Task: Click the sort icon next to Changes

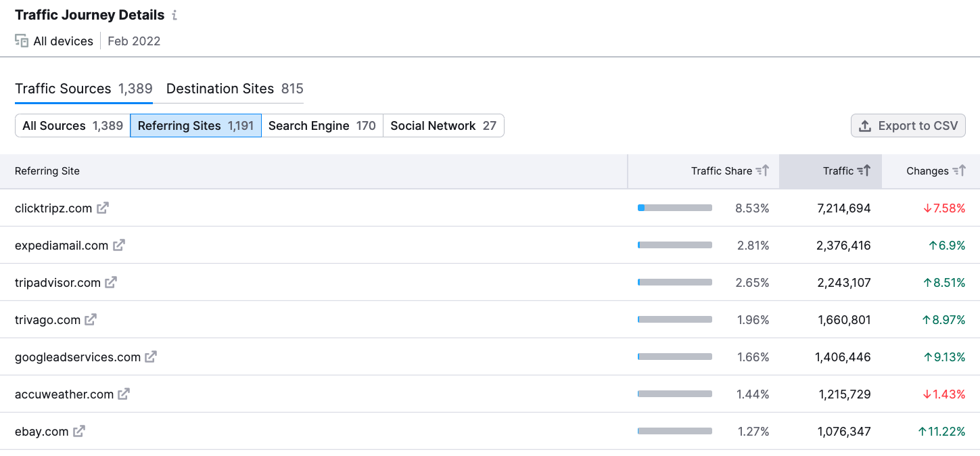Action: click(x=959, y=171)
